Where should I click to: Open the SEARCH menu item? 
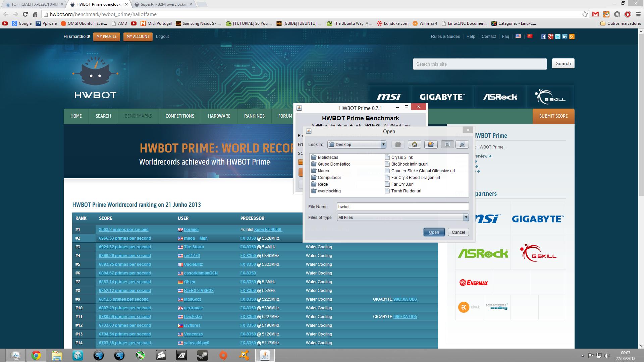point(103,116)
